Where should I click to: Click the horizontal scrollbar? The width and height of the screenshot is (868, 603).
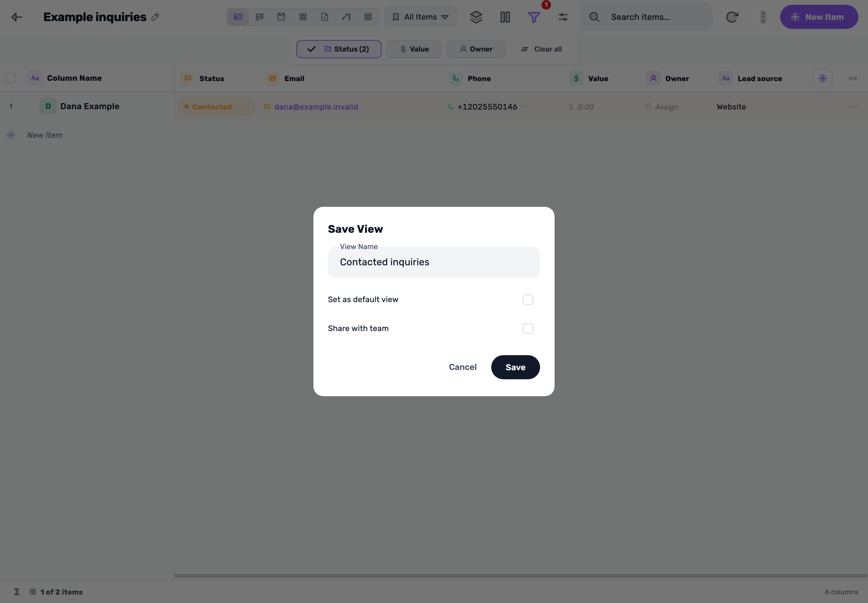pyautogui.click(x=520, y=576)
